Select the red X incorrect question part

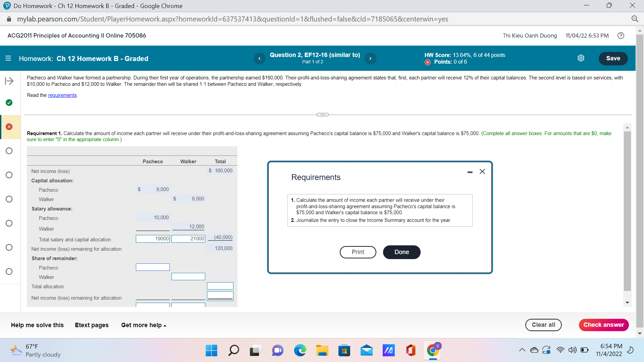pos(9,127)
